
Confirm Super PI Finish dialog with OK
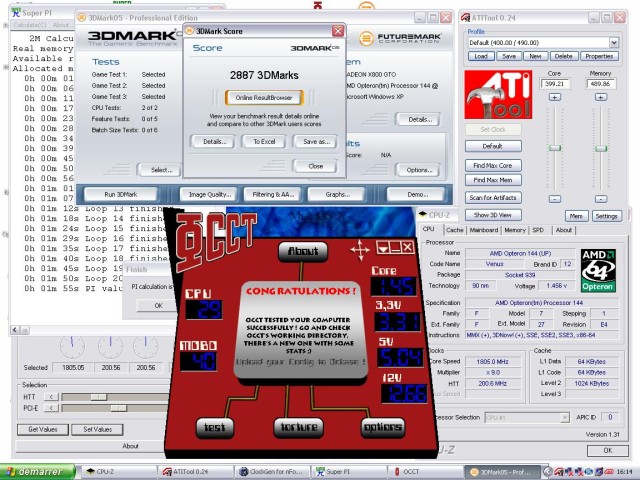[158, 305]
